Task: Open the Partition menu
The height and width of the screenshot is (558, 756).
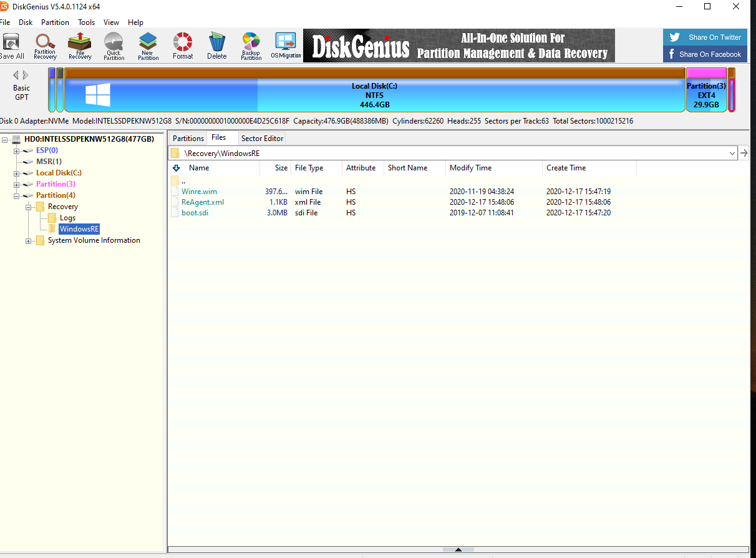Action: (x=55, y=22)
